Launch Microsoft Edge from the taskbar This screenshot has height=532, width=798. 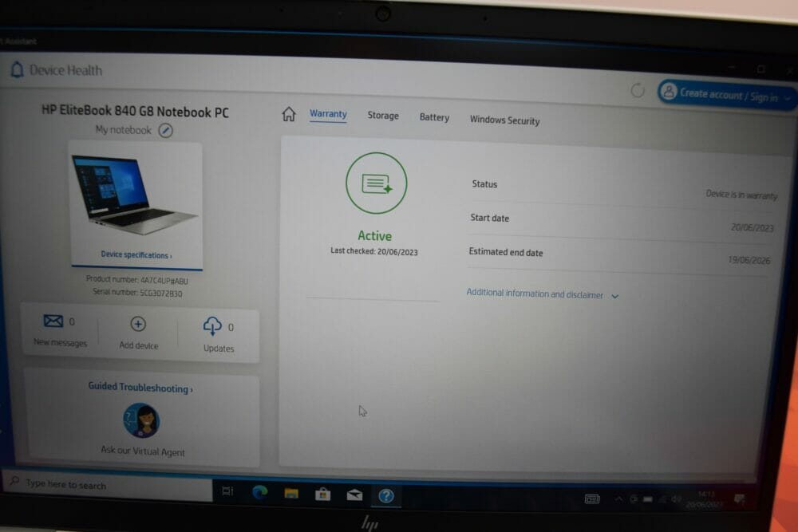tap(260, 492)
